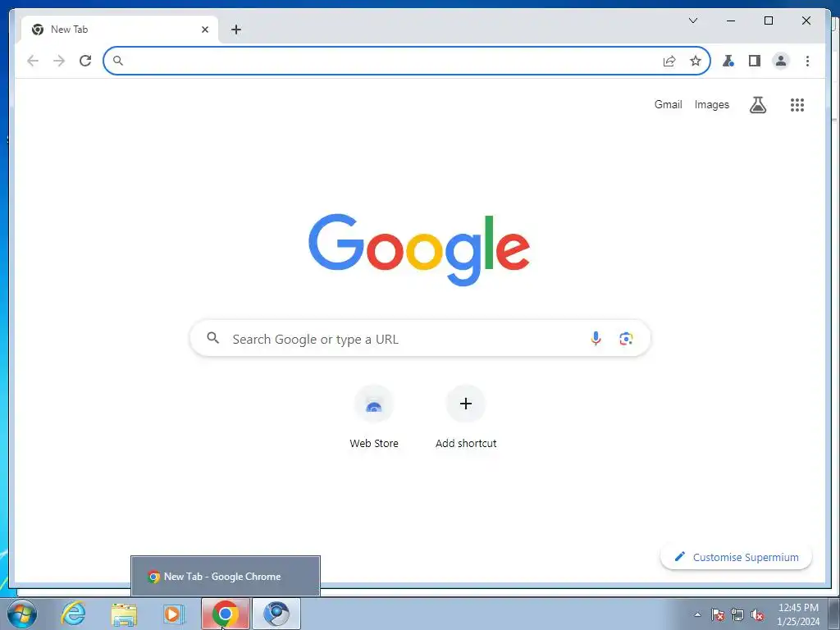Toggle the side panel icon
The width and height of the screenshot is (840, 630).
pos(755,61)
